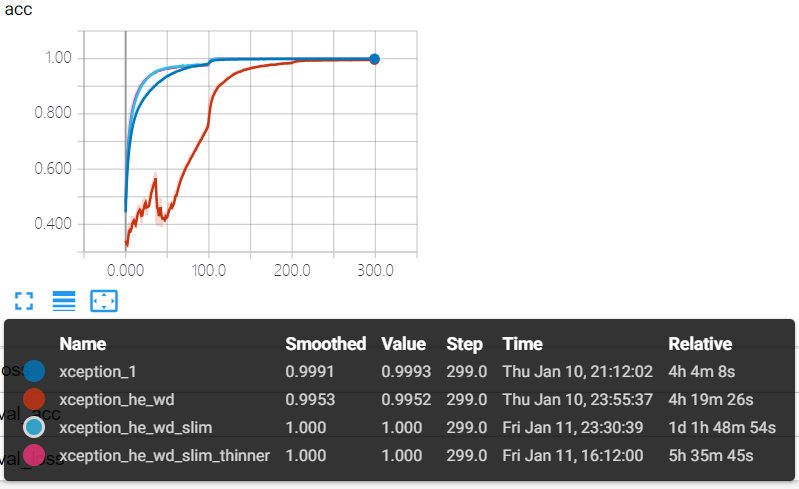Click the 100.0 x-axis label
Viewport: 799px width, 489px height.
(209, 270)
